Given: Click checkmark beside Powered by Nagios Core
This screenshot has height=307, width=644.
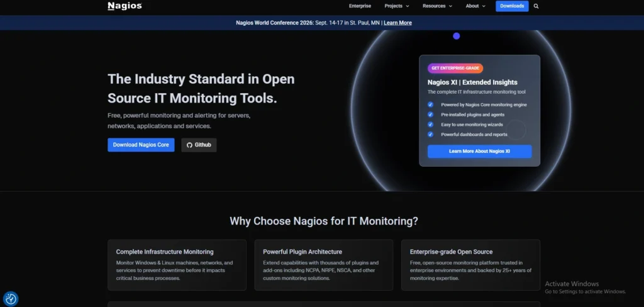Looking at the screenshot, I should pos(430,105).
